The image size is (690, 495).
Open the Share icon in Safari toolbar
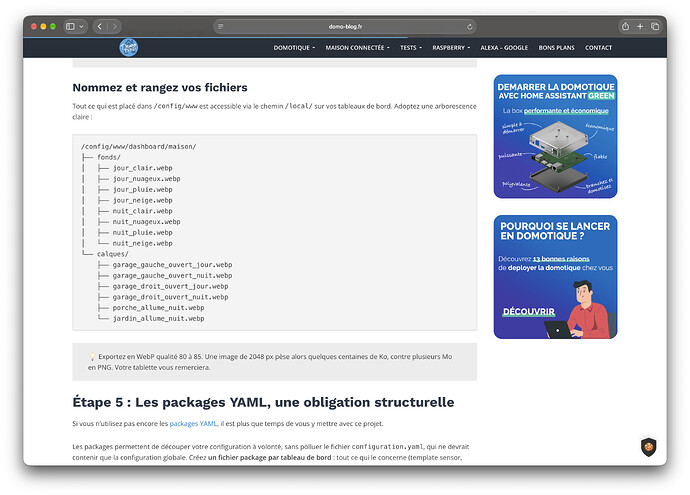pyautogui.click(x=625, y=26)
